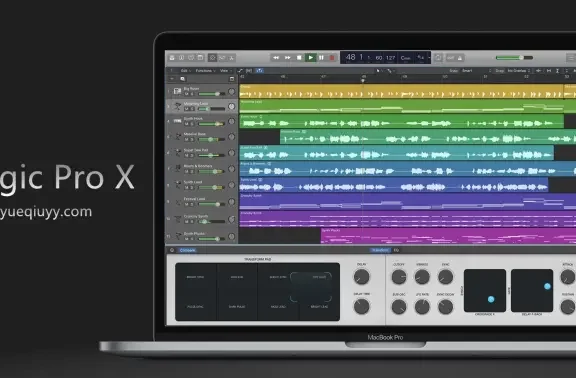Image resolution: width=576 pixels, height=378 pixels.
Task: Click the LCD position display showing 48
Action: (x=350, y=57)
